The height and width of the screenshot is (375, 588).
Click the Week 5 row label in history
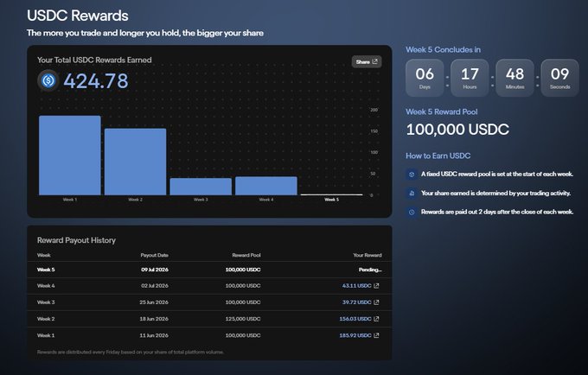(x=46, y=270)
